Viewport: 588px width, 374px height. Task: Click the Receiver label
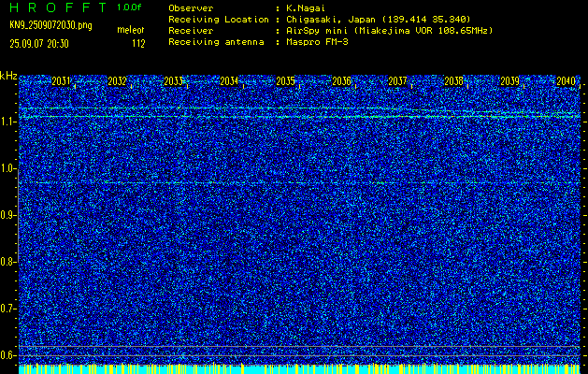click(191, 31)
